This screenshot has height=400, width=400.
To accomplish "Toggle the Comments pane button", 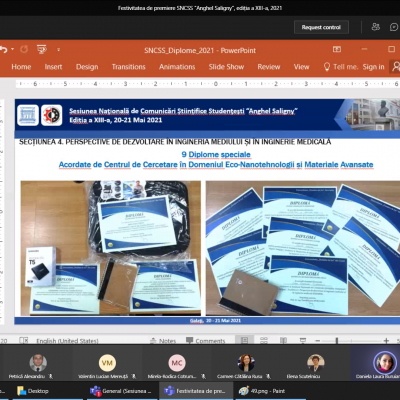I will (x=205, y=341).
